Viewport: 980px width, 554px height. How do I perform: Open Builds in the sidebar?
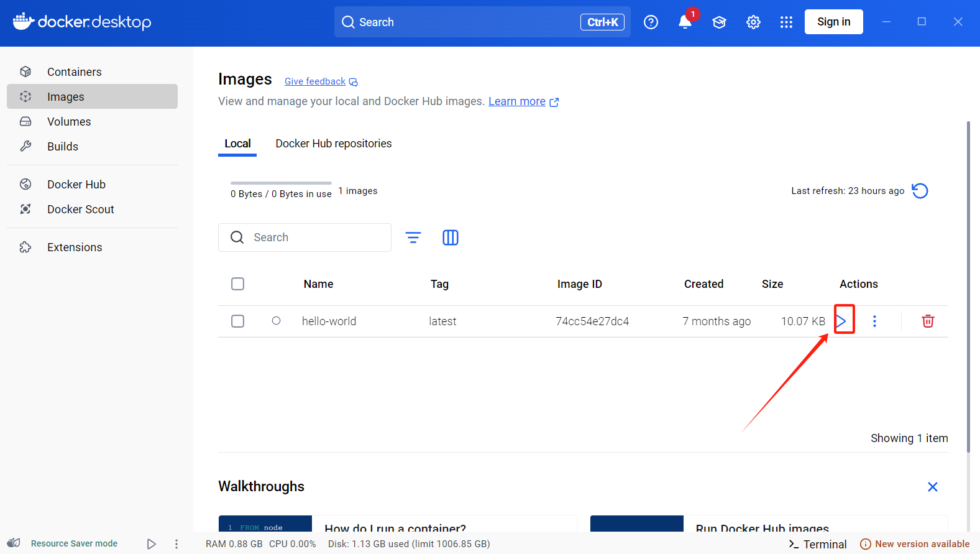click(x=92, y=146)
